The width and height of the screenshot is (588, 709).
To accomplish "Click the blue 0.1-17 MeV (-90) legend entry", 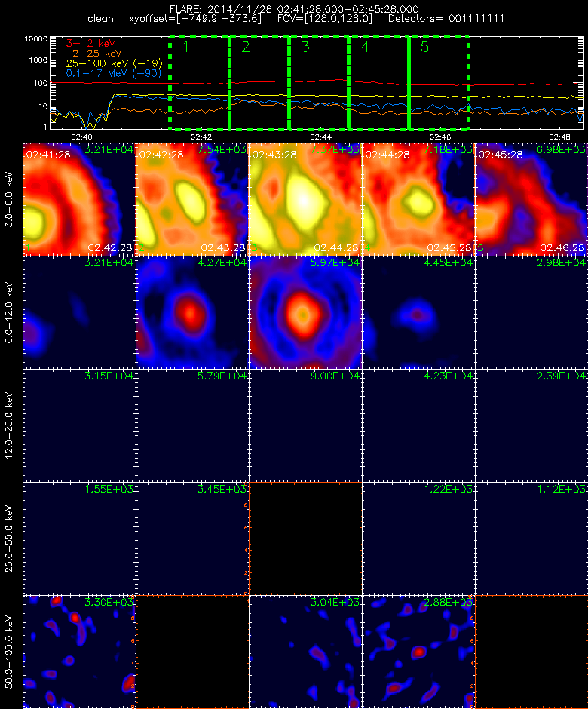I will click(113, 73).
